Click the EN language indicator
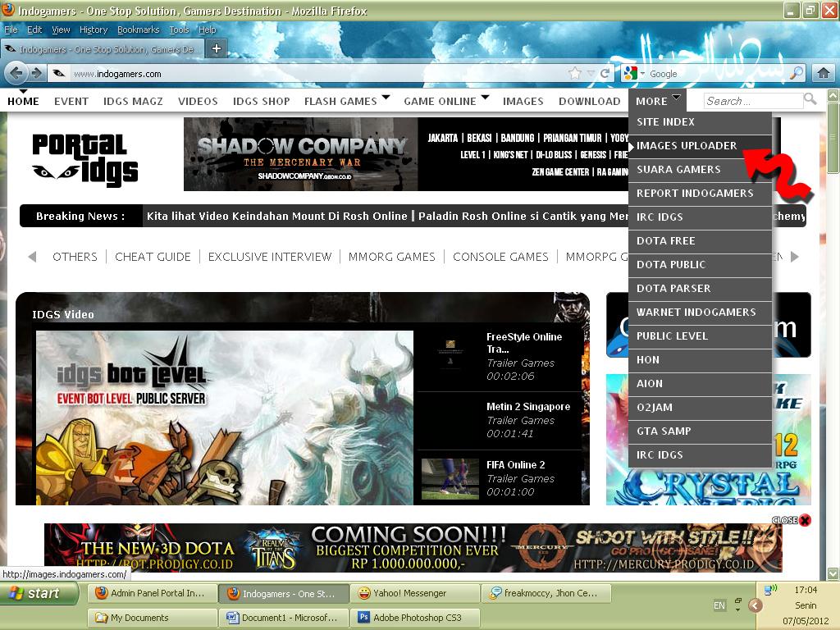 [719, 605]
